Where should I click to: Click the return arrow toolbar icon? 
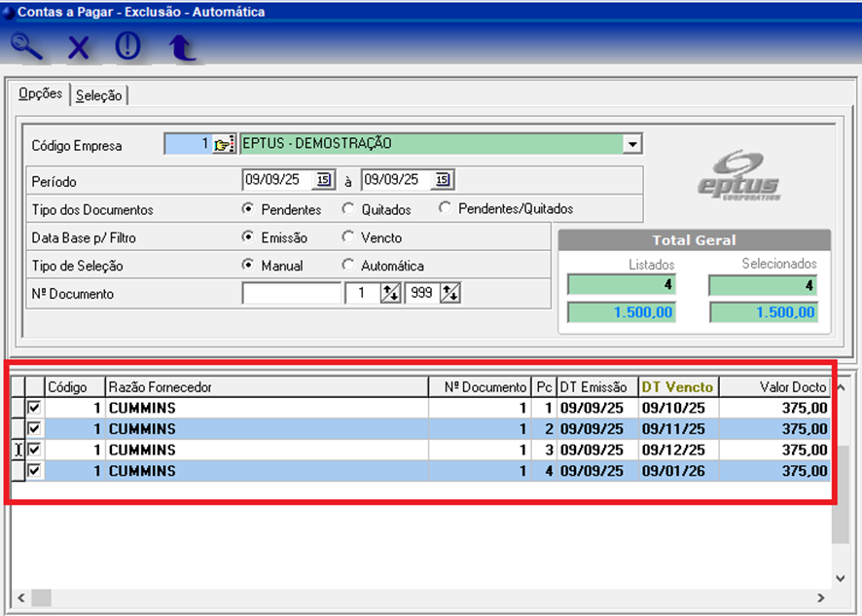(x=181, y=47)
